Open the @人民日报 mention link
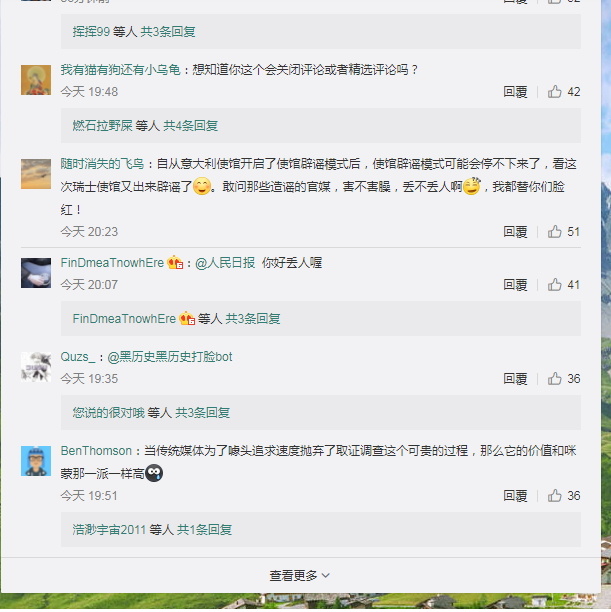611x612 pixels. pos(225,263)
